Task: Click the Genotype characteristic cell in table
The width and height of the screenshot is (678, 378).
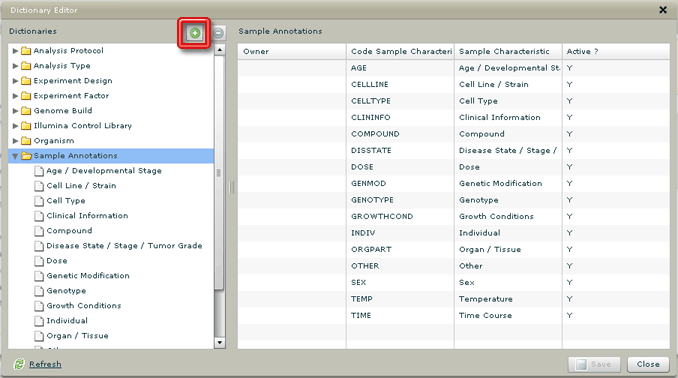Action: click(508, 200)
